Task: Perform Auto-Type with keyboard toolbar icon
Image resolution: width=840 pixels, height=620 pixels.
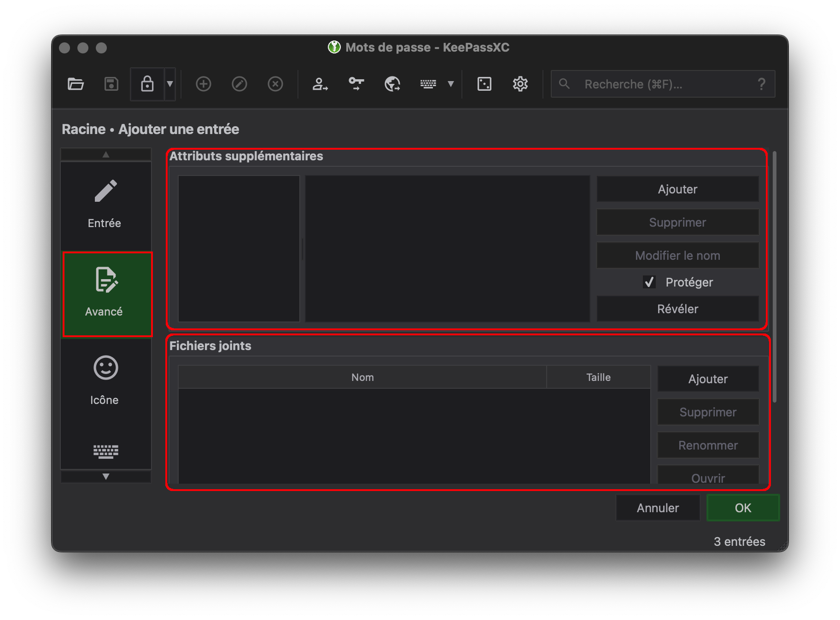Action: coord(428,84)
